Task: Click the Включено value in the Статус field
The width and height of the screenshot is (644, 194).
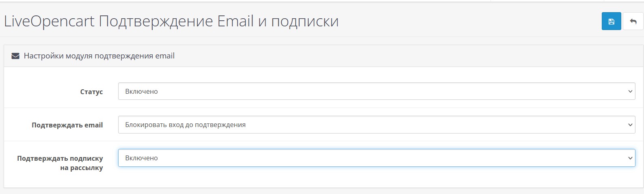Action: click(x=141, y=91)
